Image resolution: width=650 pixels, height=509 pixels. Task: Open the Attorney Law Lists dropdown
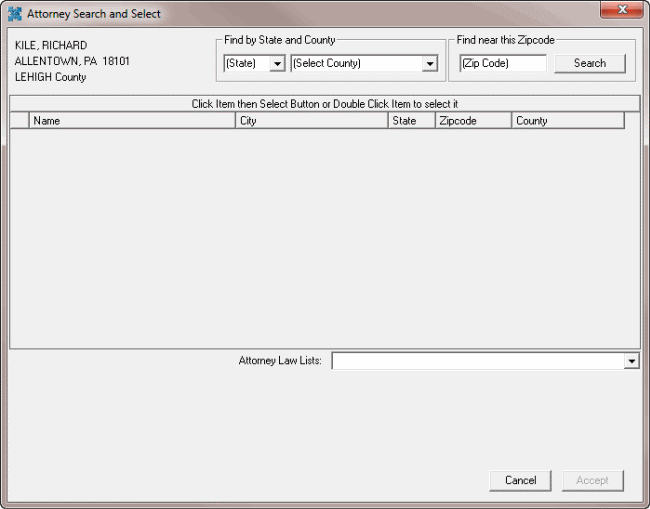631,361
